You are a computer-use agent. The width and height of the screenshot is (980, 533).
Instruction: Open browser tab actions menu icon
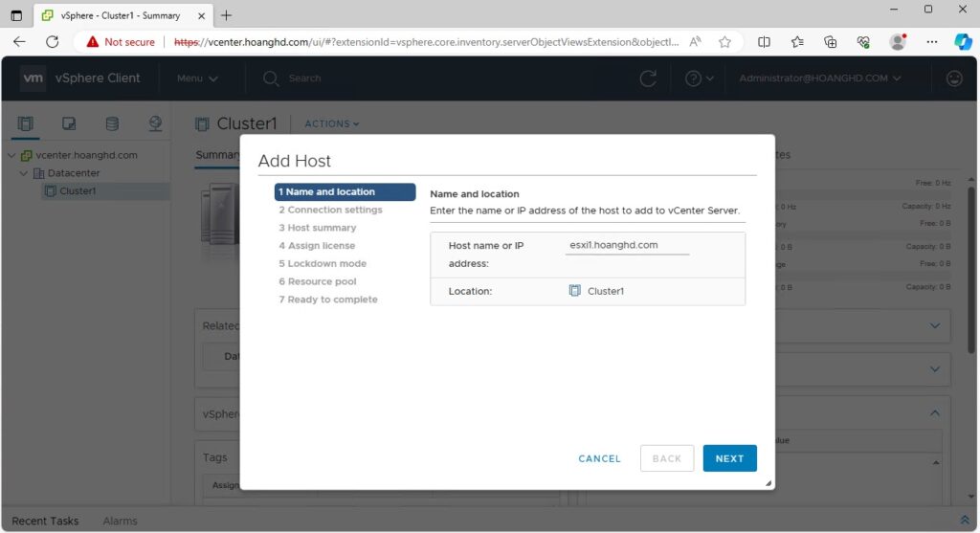[x=17, y=15]
